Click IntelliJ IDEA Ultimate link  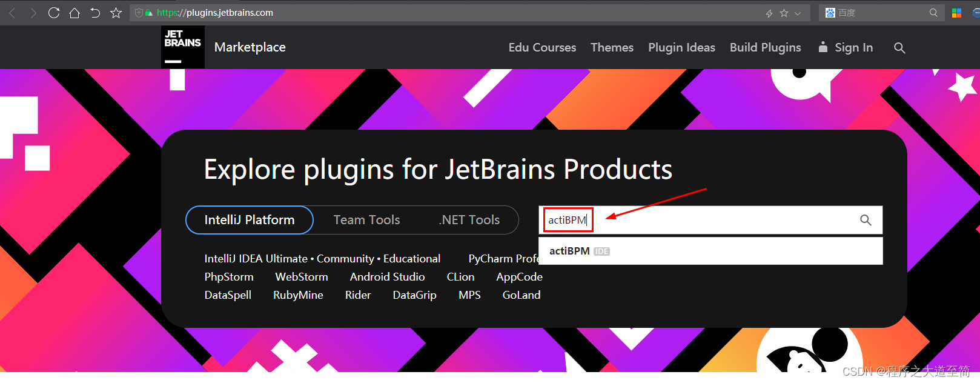click(x=256, y=259)
